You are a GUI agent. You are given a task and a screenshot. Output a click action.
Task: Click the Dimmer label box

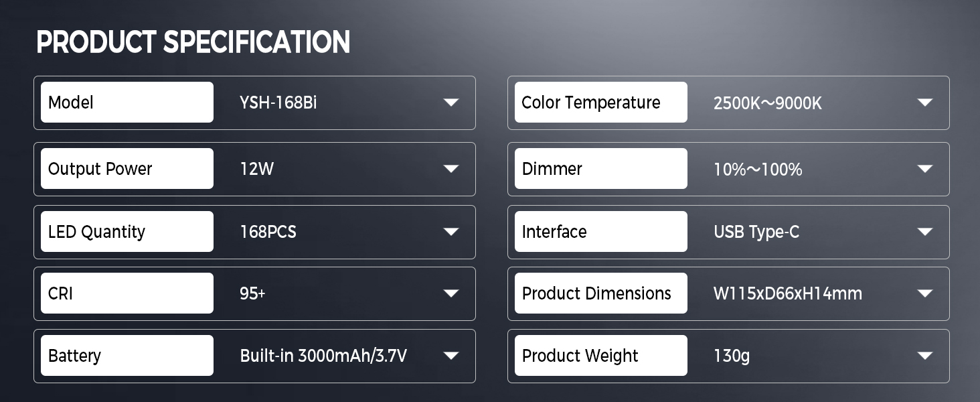[x=600, y=169]
